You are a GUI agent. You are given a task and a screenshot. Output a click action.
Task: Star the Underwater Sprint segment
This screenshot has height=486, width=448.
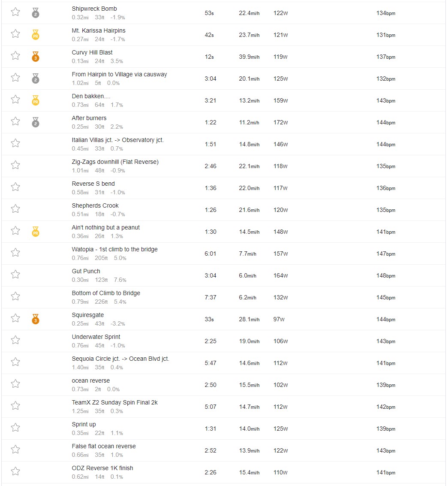[15, 340]
